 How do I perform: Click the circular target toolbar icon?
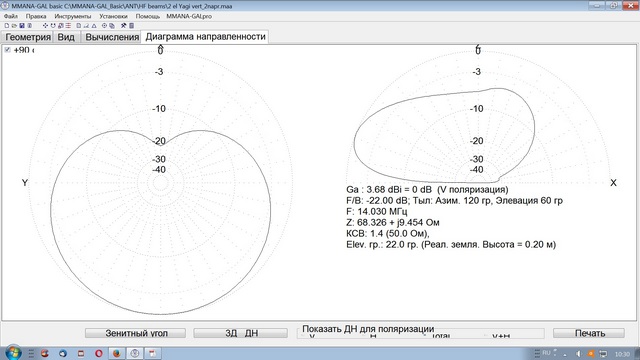pos(104,26)
